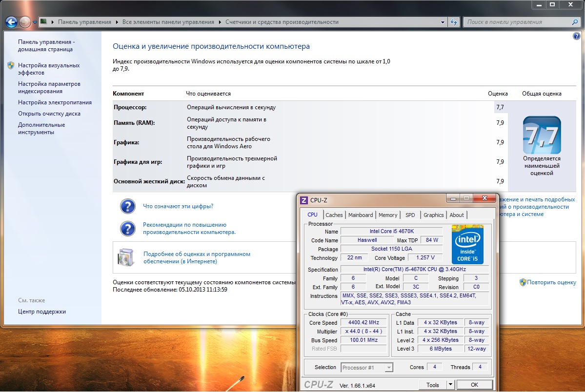Click 'Socket 1150 LGA' package field

click(x=391, y=249)
